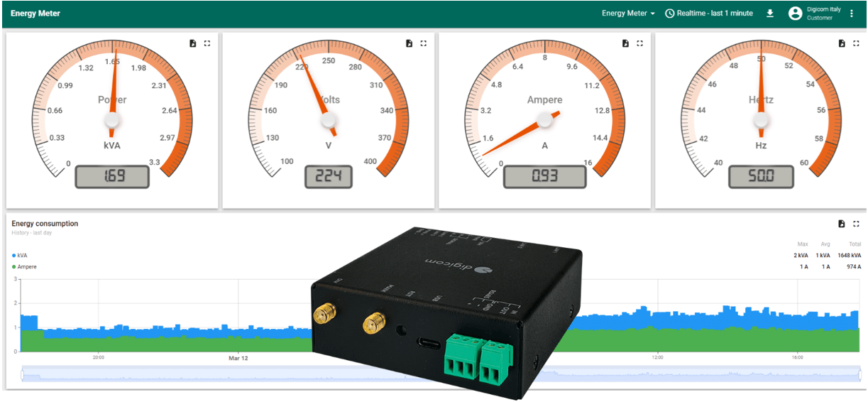Click the download icon in the top bar

point(770,13)
